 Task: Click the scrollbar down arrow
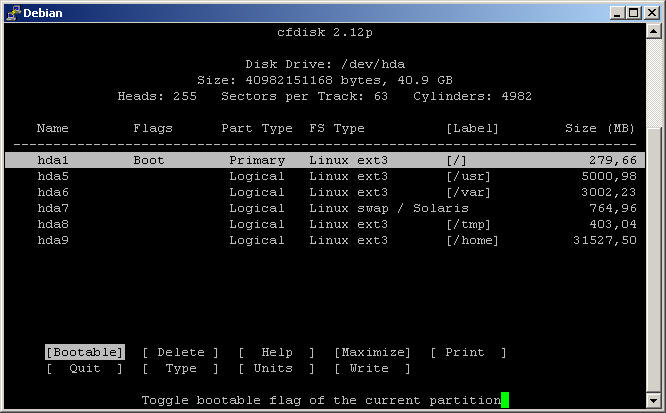(654, 401)
